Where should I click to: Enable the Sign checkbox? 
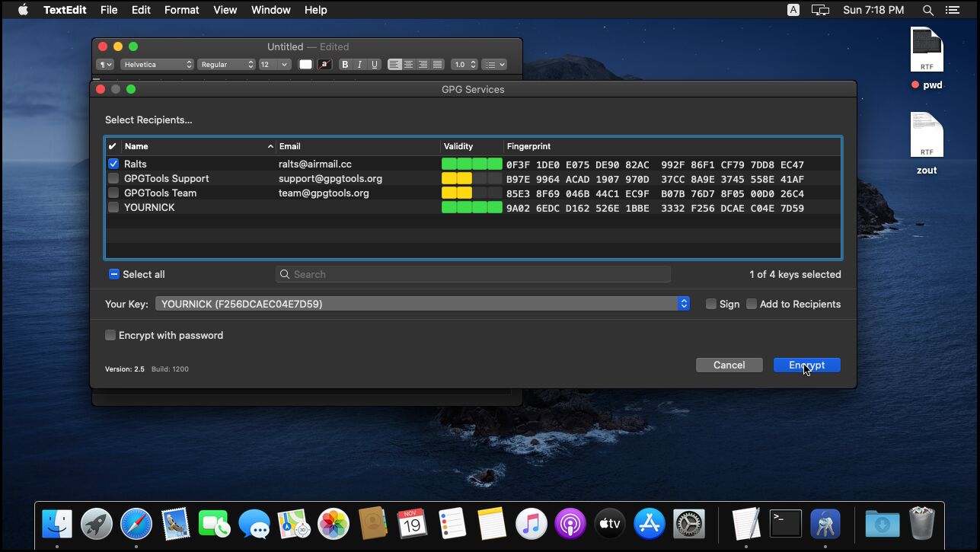711,305
